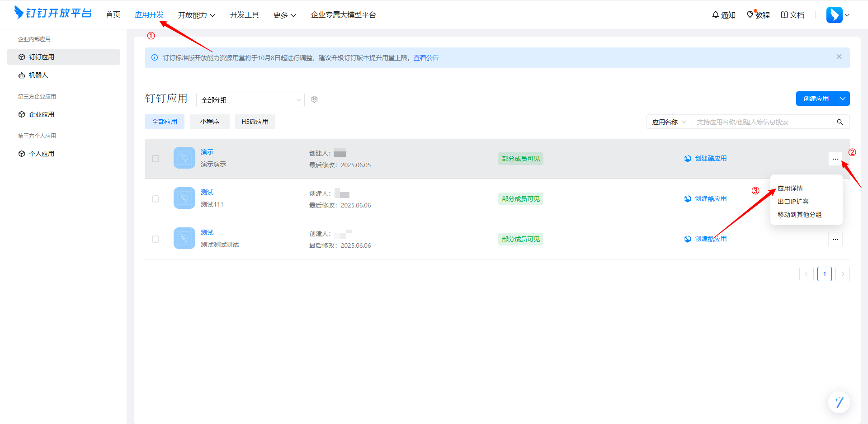
Task: Choose 移动到其他分组 from the popup menu
Action: [x=800, y=215]
